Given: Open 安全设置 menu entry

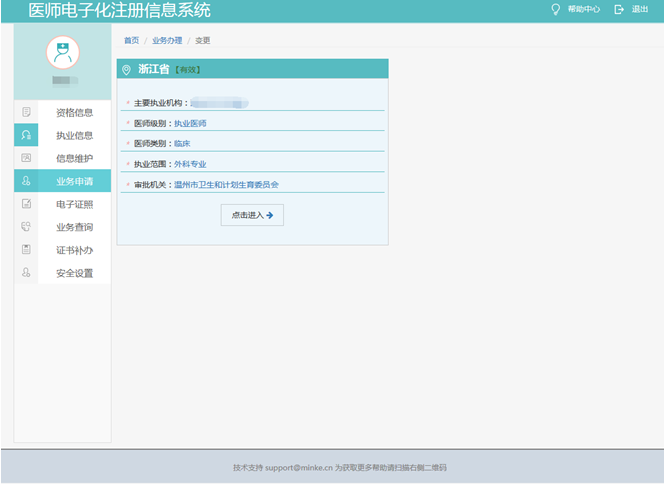Looking at the screenshot, I should [x=74, y=273].
